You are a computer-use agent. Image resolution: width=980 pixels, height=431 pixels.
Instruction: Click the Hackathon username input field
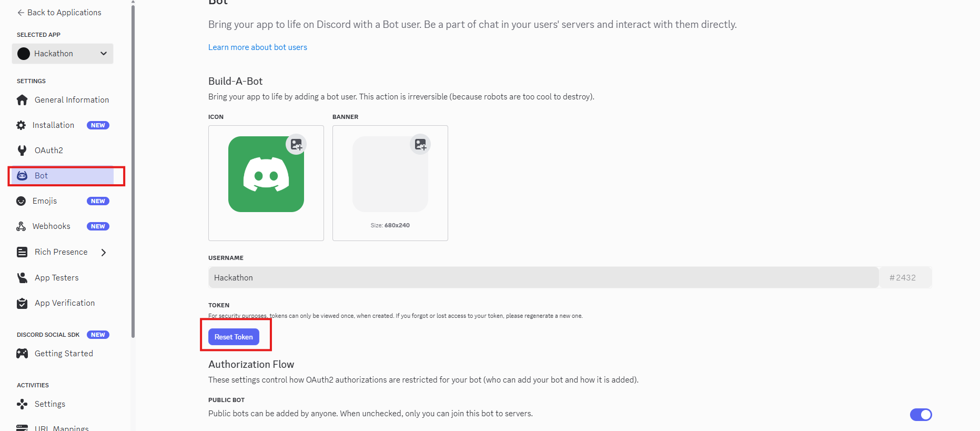(543, 278)
